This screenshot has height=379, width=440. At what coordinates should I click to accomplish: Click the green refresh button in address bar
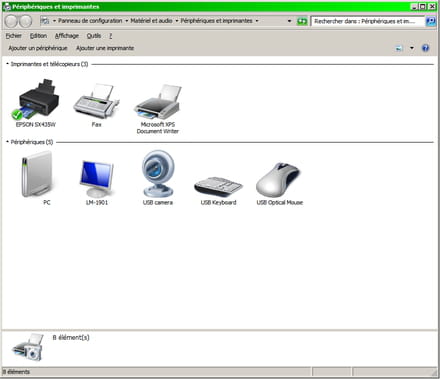(x=302, y=21)
